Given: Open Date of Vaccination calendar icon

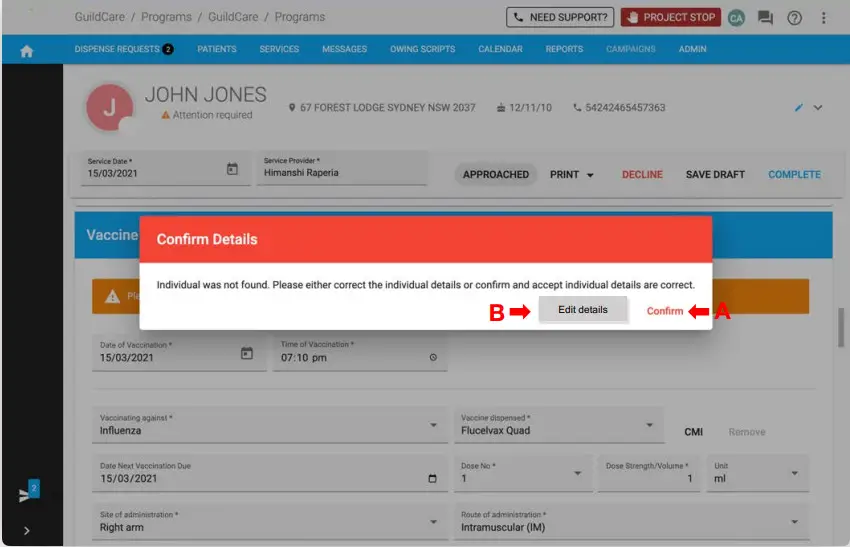Looking at the screenshot, I should pos(247,353).
